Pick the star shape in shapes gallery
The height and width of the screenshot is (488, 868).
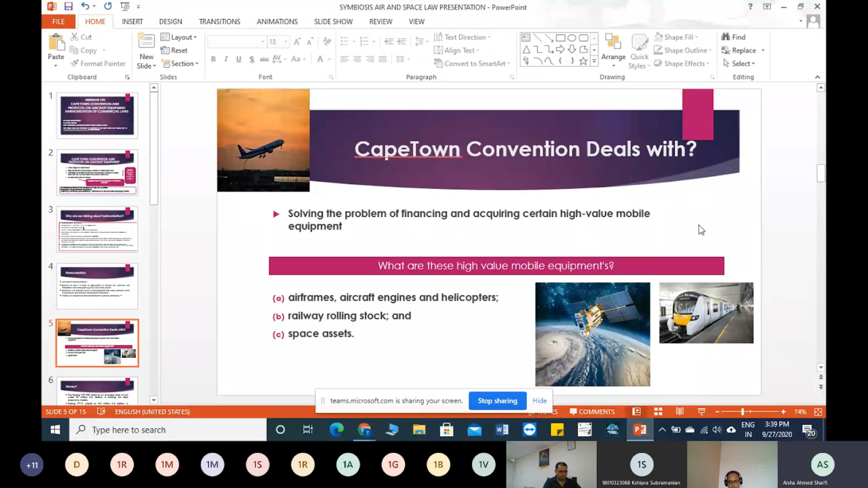(x=583, y=61)
